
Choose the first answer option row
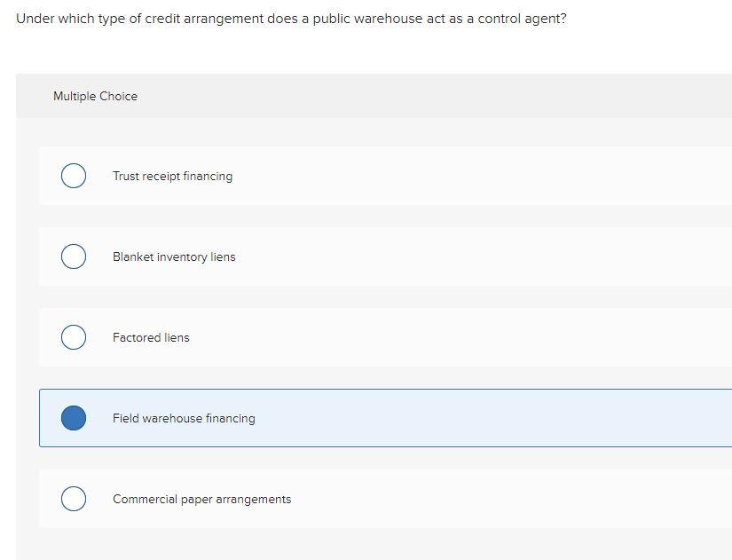[x=355, y=176]
